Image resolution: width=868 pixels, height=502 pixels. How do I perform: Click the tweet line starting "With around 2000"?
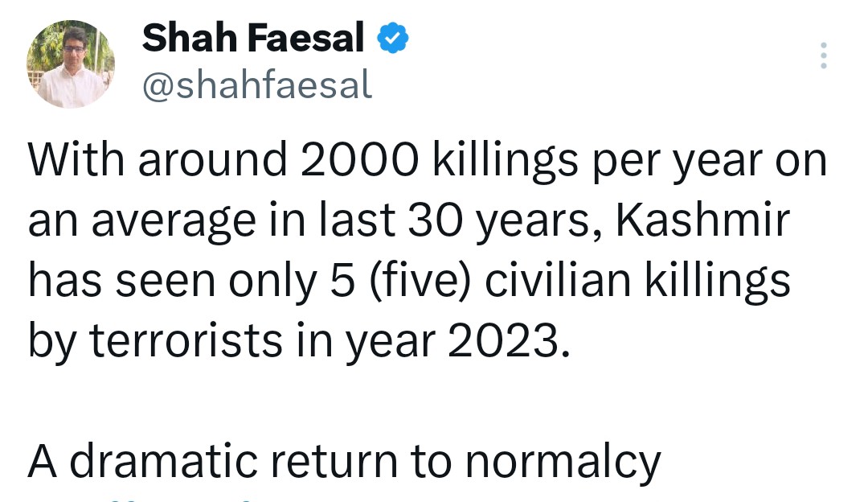coord(428,161)
